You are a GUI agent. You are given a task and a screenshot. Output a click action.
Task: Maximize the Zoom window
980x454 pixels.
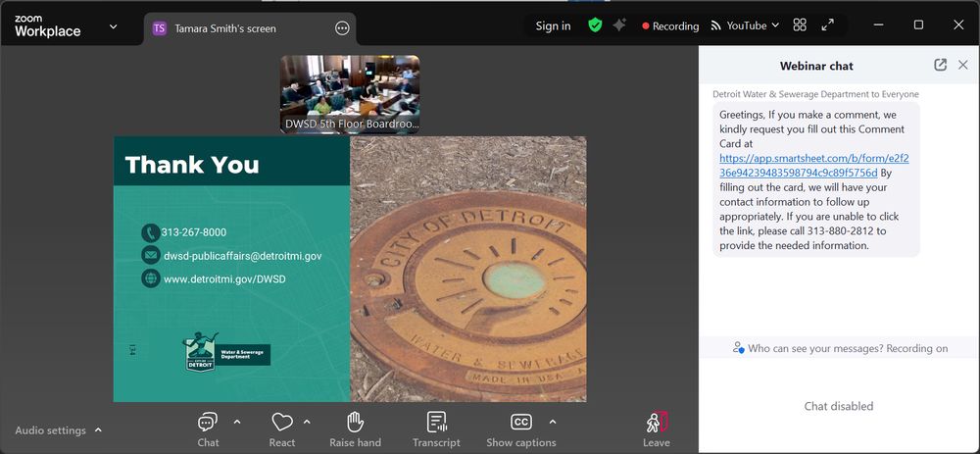(918, 25)
